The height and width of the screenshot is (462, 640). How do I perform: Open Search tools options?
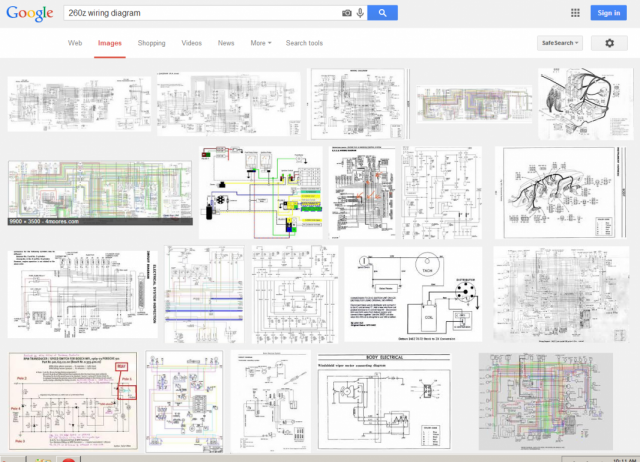click(x=304, y=43)
